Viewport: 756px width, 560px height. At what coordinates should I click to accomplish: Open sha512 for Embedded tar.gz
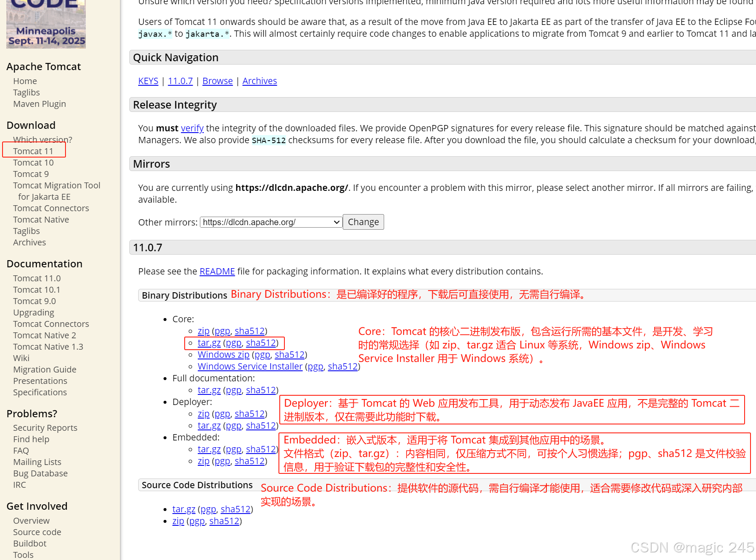point(261,449)
